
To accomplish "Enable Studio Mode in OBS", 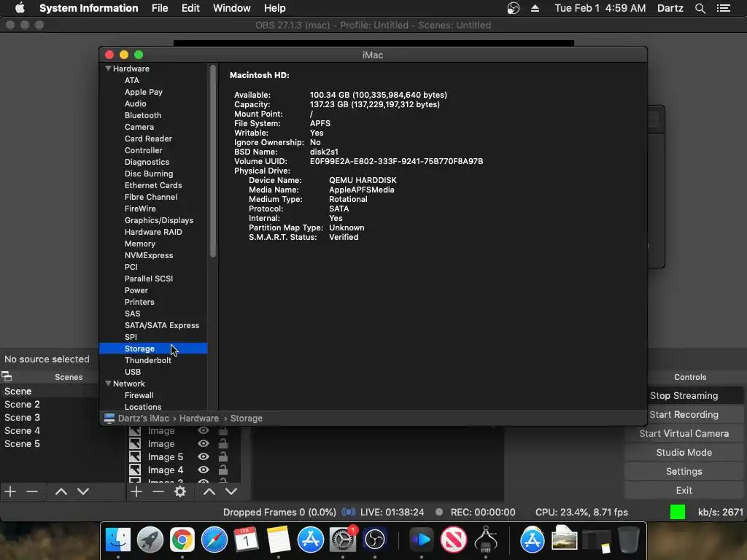I will (684, 452).
